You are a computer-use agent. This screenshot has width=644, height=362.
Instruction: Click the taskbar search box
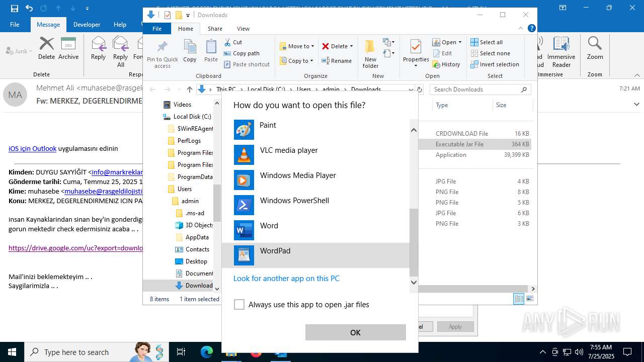97,352
